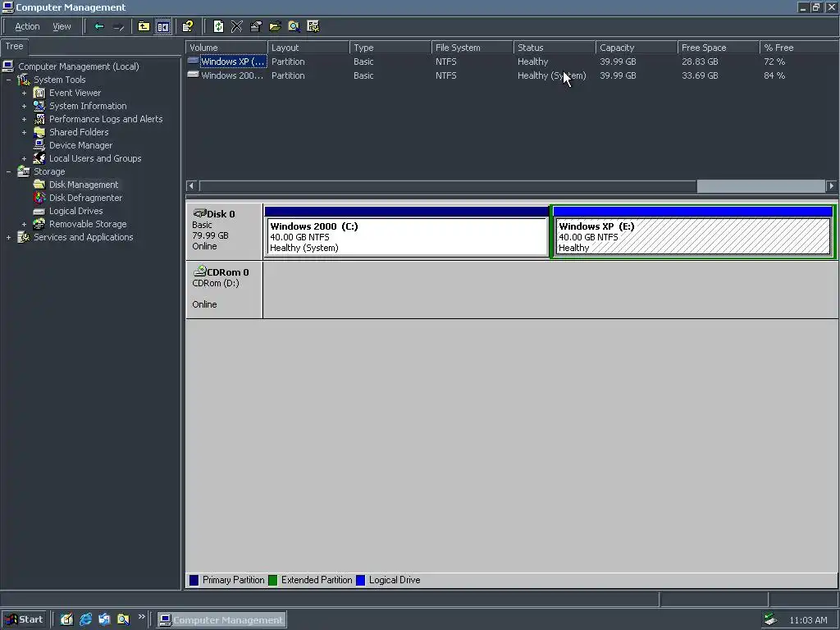Click Performance Logs and Alerts icon

[x=39, y=119]
